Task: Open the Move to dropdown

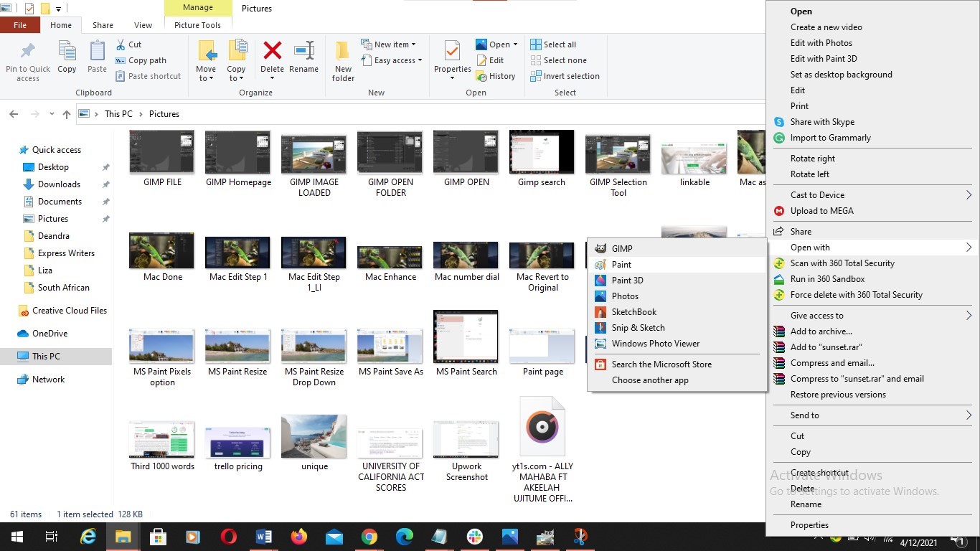Action: (206, 74)
